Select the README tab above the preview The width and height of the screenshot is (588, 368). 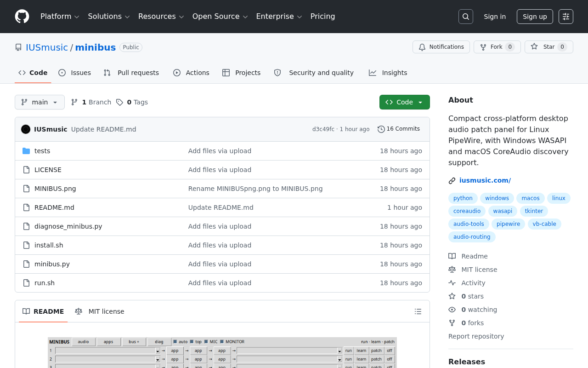(x=43, y=311)
